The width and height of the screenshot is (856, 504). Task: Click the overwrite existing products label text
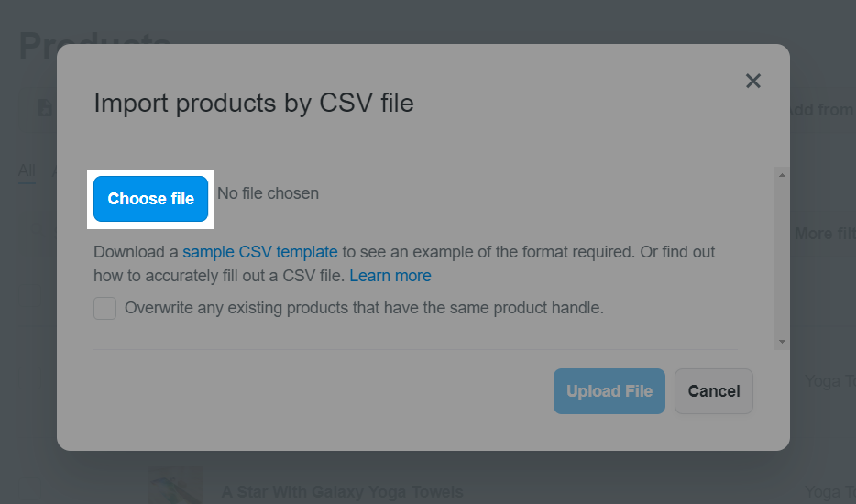pos(364,309)
